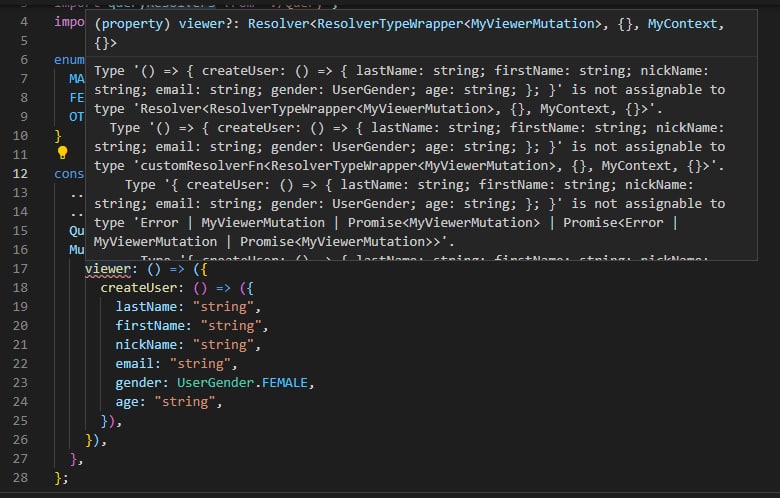Screen dimensions: 780x498
Task: Click the yellow lightbulb quick-fix icon
Action: tap(63, 152)
